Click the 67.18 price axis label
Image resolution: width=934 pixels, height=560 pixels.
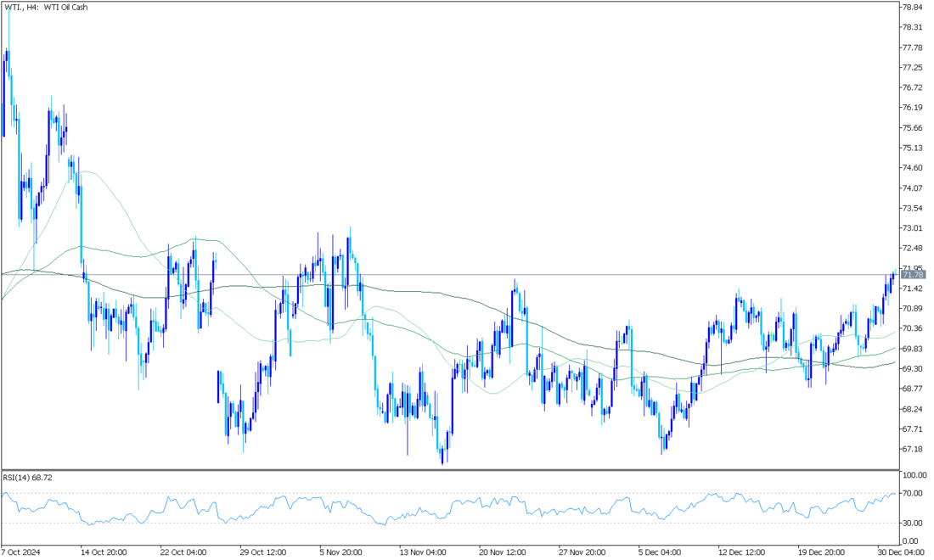913,450
